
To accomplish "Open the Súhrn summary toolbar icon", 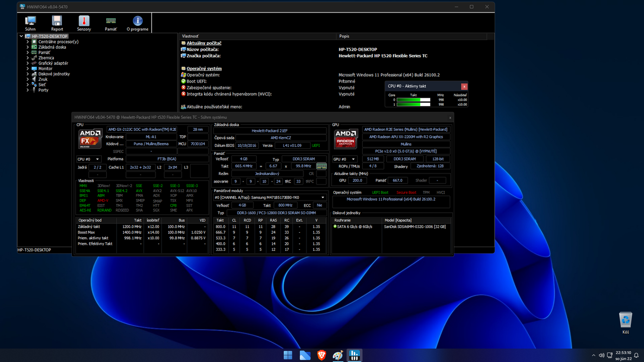I will (x=30, y=21).
